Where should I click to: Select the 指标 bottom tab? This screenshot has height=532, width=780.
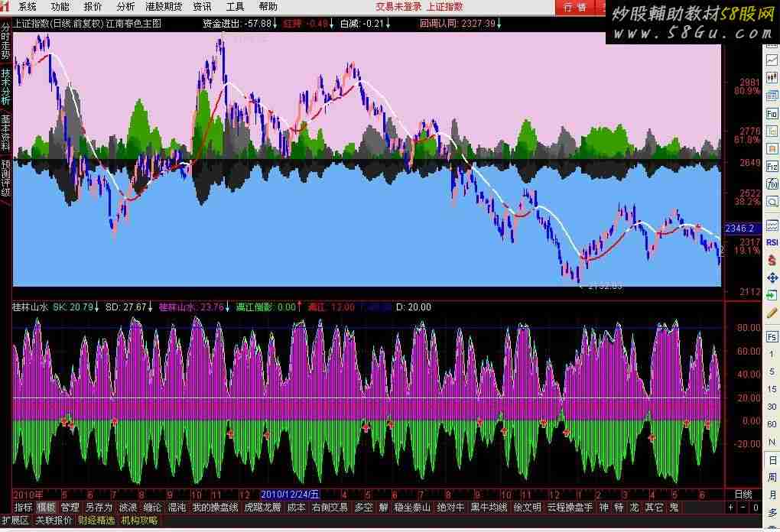[x=23, y=507]
